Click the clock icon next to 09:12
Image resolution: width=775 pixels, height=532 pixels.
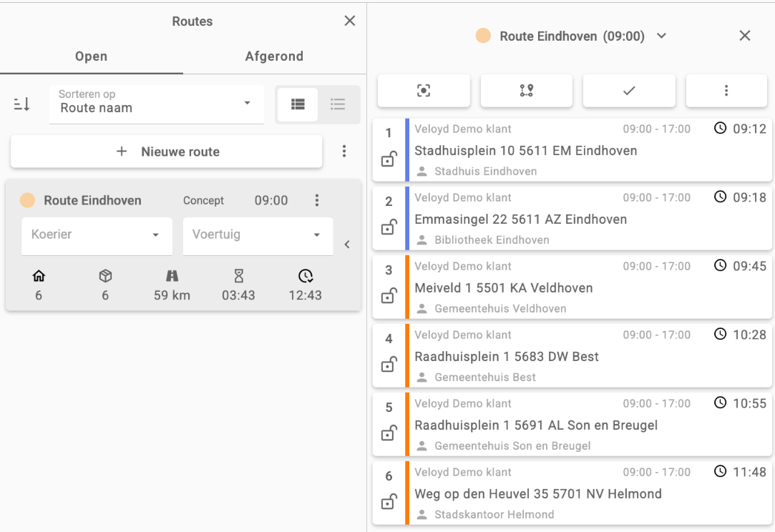point(721,129)
